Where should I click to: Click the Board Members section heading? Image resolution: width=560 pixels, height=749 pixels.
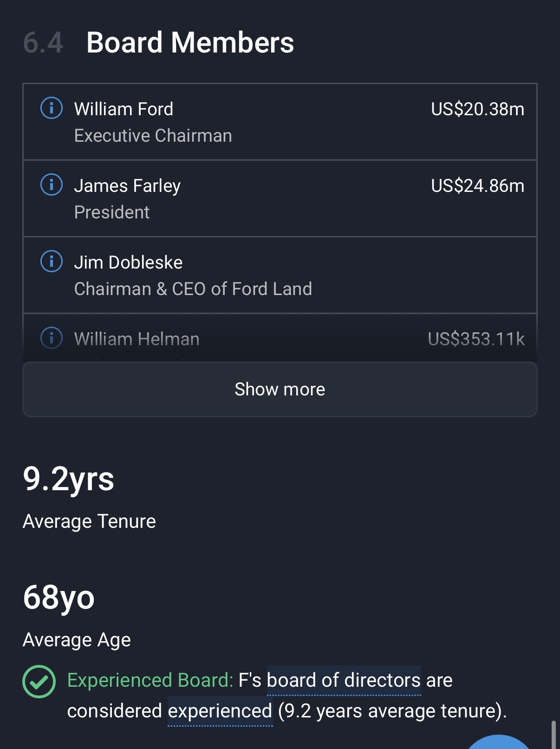coord(190,43)
